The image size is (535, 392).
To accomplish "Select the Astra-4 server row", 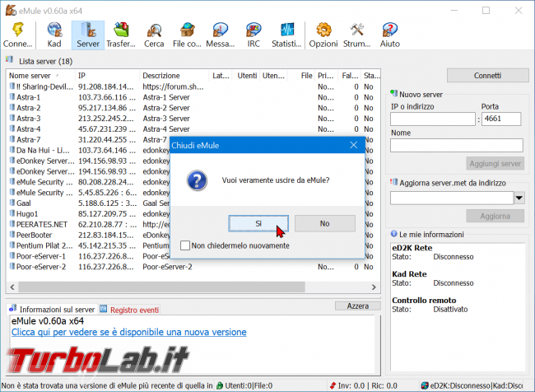I will pos(193,128).
